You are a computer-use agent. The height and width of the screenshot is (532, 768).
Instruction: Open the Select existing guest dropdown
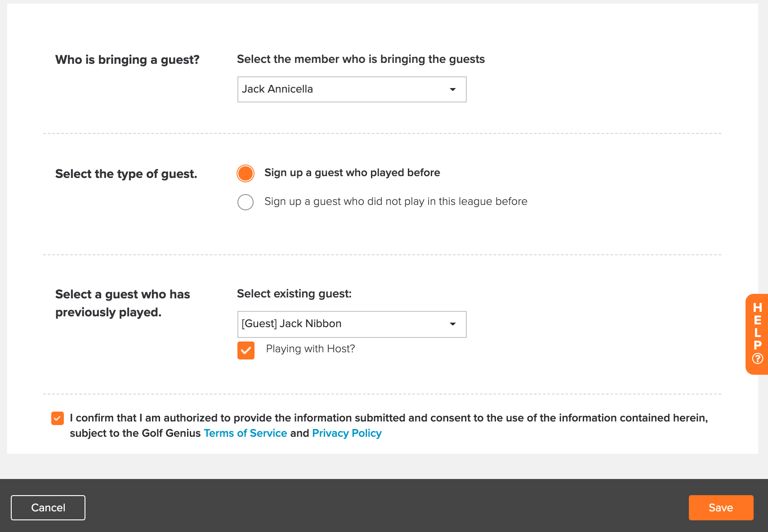(x=352, y=324)
